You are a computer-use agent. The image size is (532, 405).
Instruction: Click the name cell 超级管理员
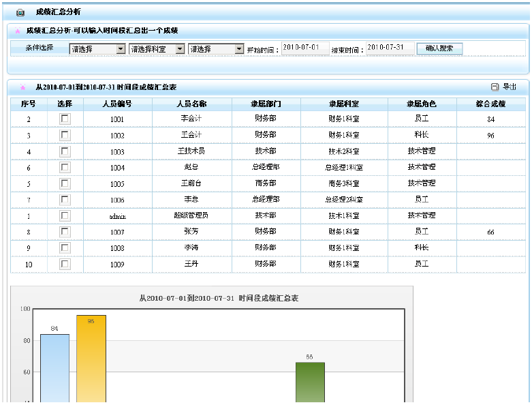[191, 215]
